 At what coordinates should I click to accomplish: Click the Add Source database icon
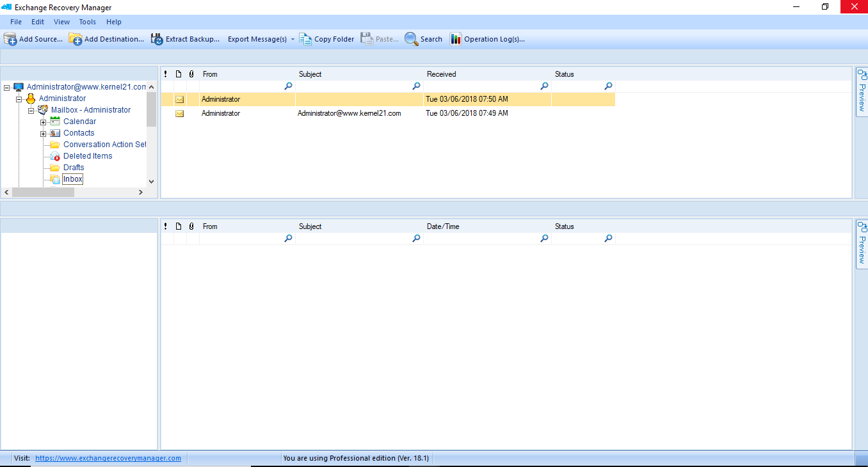point(10,39)
